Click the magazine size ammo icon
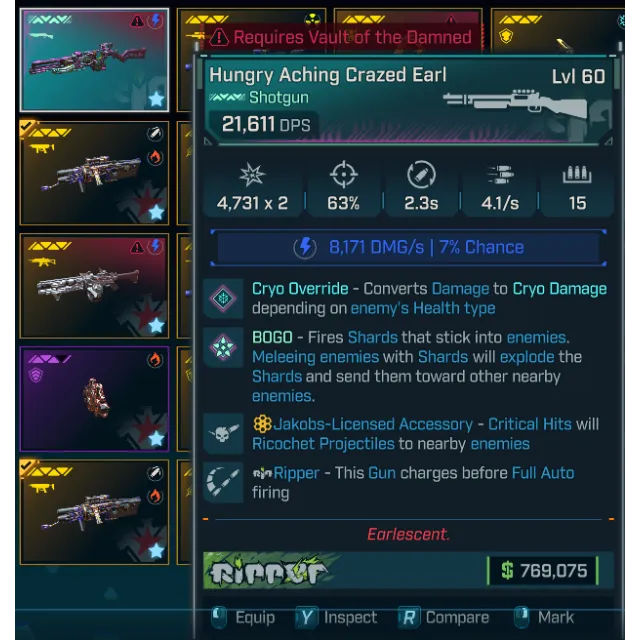640x640 pixels. coord(577,174)
